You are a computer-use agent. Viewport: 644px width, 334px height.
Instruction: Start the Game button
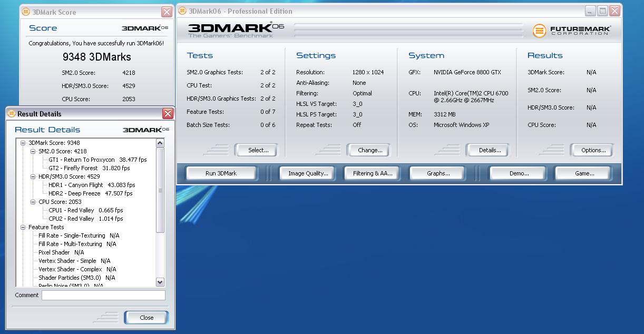(x=584, y=173)
